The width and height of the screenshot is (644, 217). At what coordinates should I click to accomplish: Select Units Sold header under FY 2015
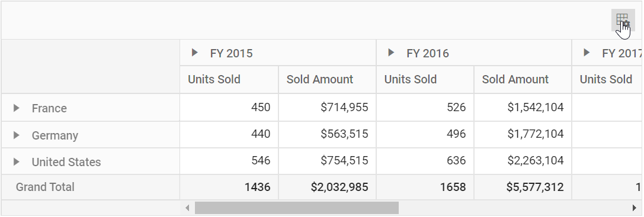point(229,80)
